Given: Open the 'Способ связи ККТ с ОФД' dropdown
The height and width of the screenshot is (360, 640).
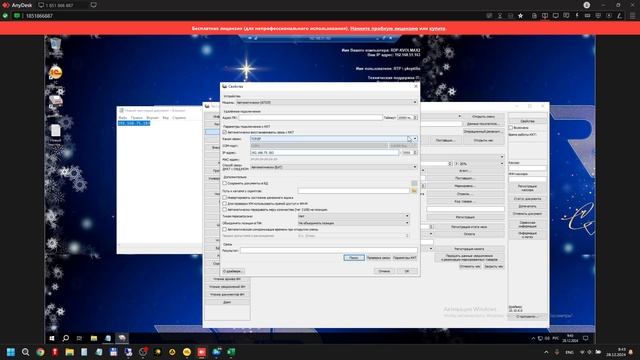Looking at the screenshot, I should click(x=334, y=167).
